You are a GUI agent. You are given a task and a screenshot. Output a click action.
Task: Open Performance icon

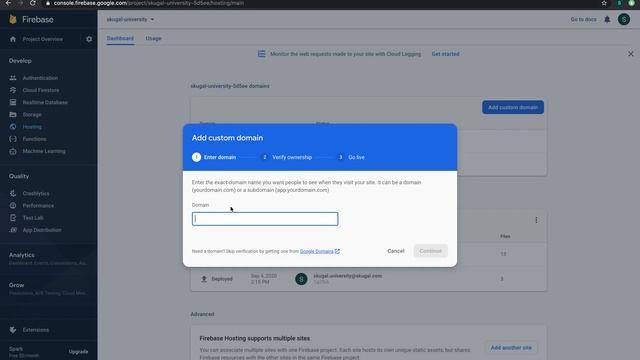[13, 205]
